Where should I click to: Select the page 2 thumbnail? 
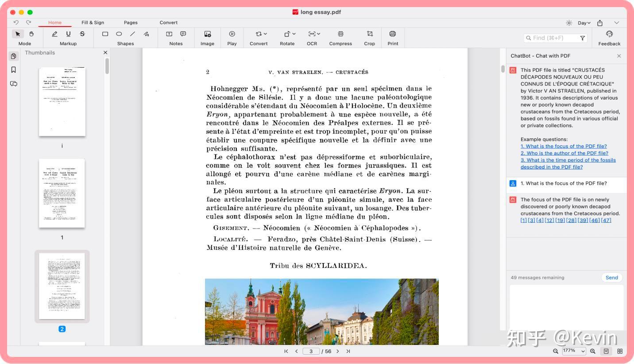point(62,286)
